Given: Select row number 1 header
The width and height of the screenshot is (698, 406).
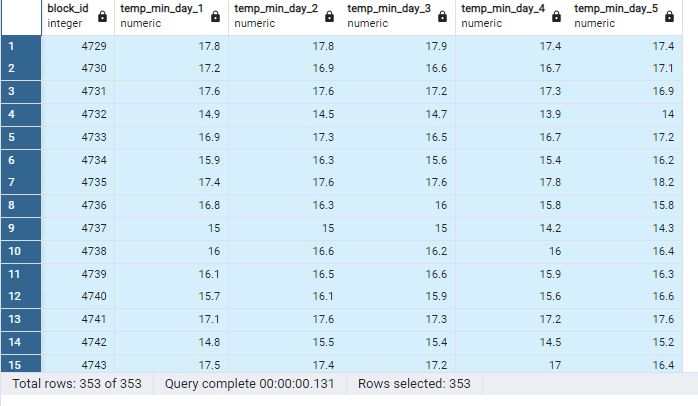Looking at the screenshot, I should tap(21, 46).
